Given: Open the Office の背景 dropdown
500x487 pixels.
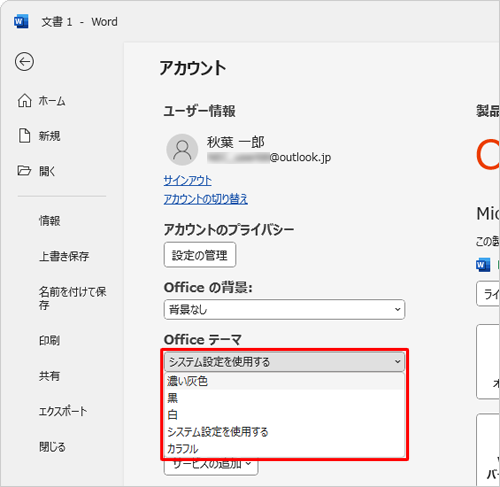Looking at the screenshot, I should click(284, 310).
